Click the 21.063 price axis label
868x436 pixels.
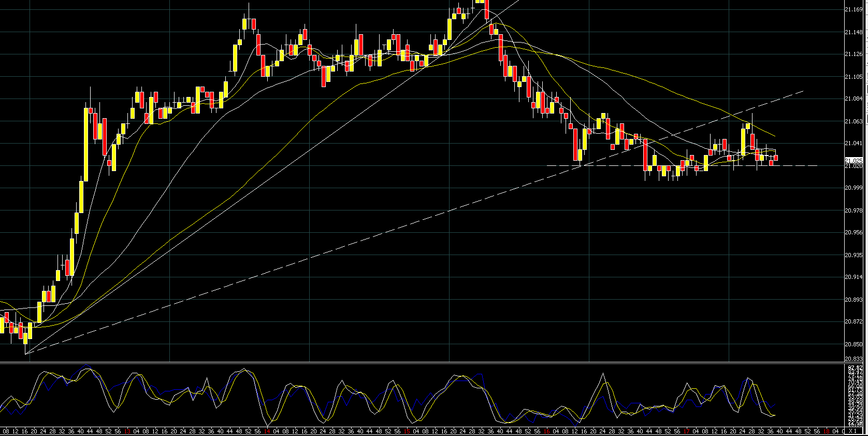pos(853,121)
